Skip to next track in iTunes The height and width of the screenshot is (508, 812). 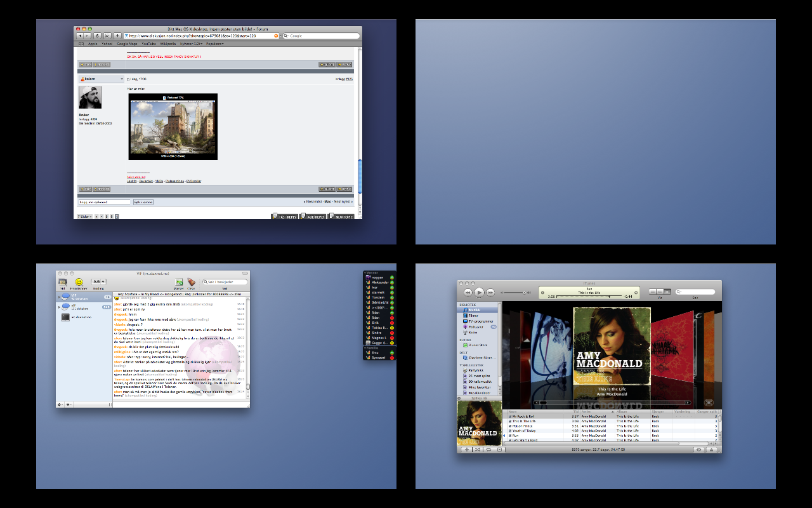490,293
